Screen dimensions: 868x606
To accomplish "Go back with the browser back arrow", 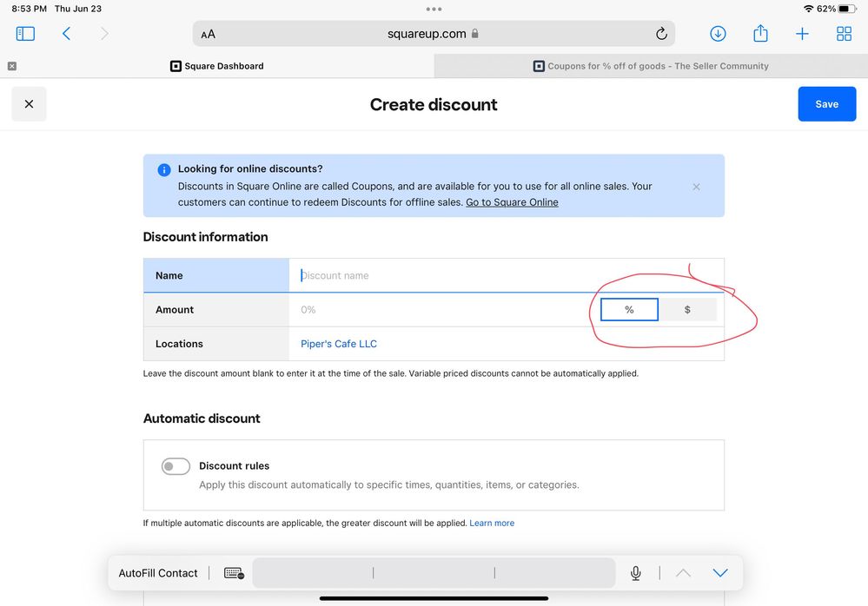I will [66, 34].
